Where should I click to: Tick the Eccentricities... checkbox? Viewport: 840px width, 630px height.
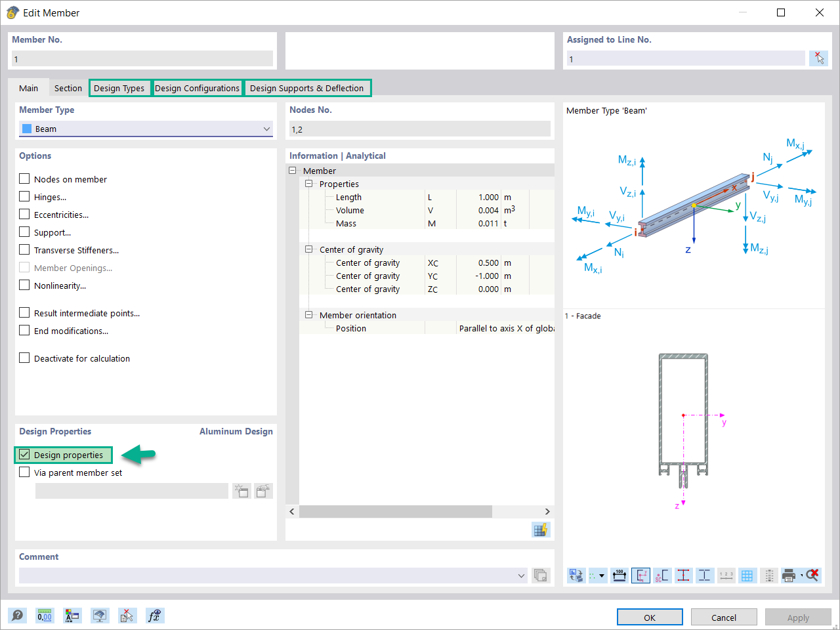(x=24, y=214)
